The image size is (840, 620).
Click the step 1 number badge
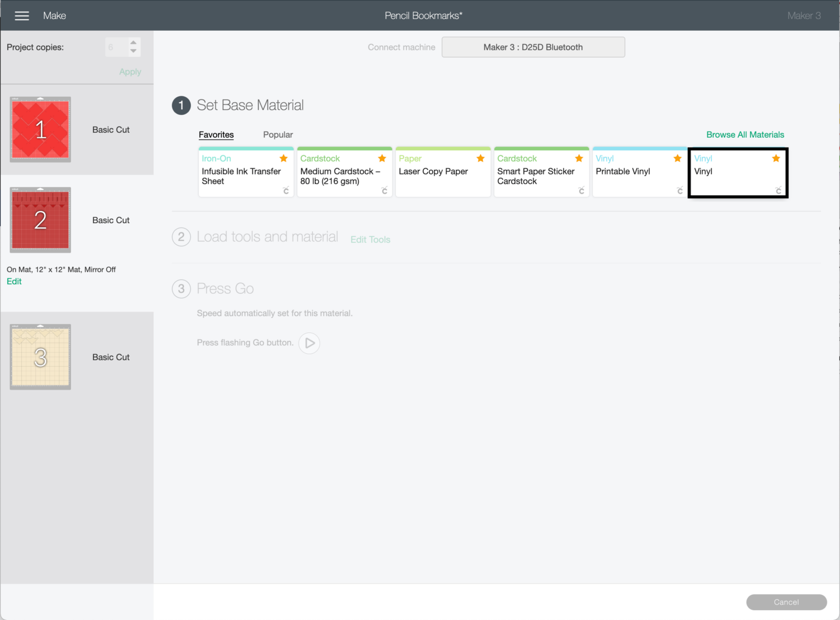181,106
